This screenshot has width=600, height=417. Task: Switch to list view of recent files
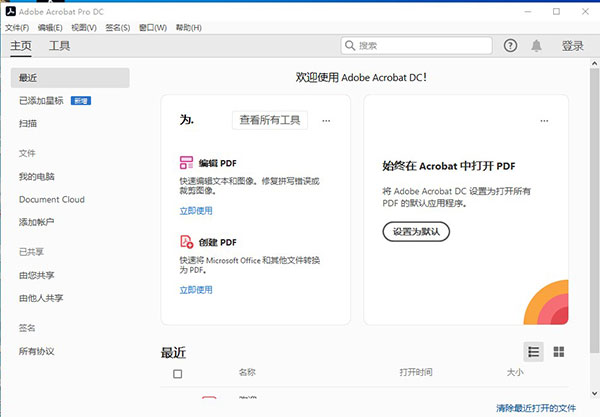click(533, 352)
